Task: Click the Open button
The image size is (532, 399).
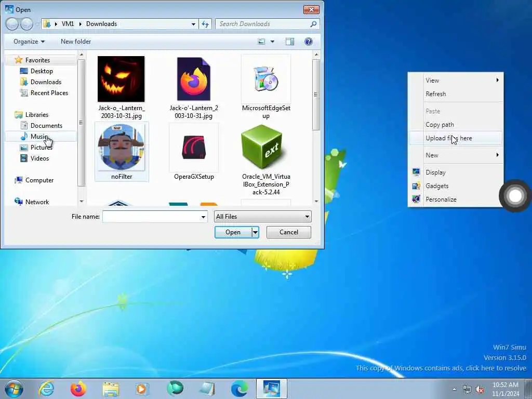Action: coord(233,232)
